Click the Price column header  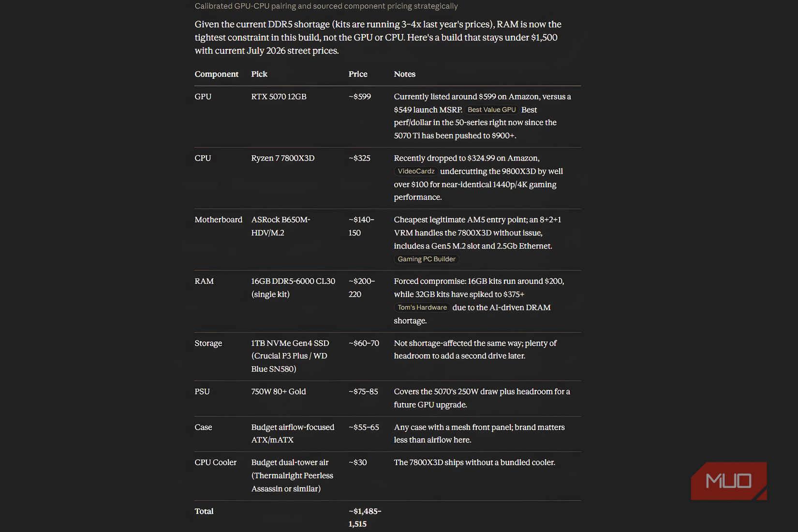click(x=358, y=74)
